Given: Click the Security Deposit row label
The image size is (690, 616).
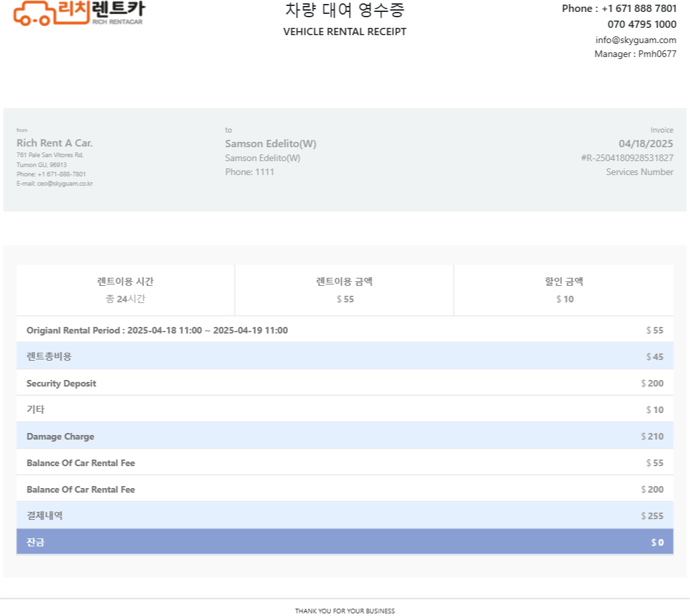Looking at the screenshot, I should point(61,383).
